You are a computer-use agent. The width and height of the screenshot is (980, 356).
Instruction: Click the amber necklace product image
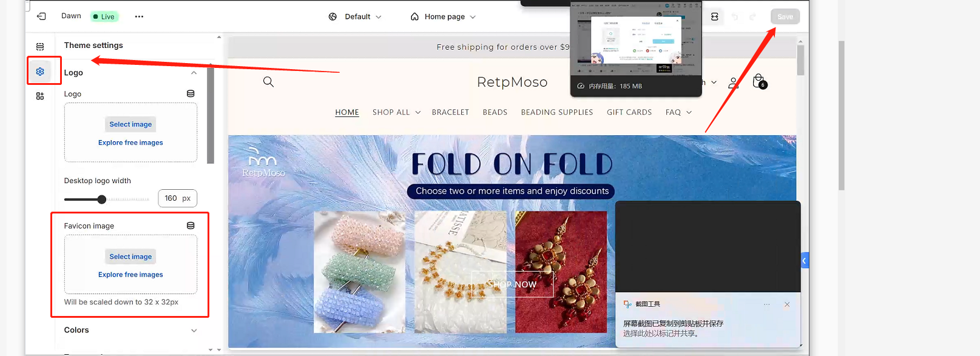tap(461, 272)
